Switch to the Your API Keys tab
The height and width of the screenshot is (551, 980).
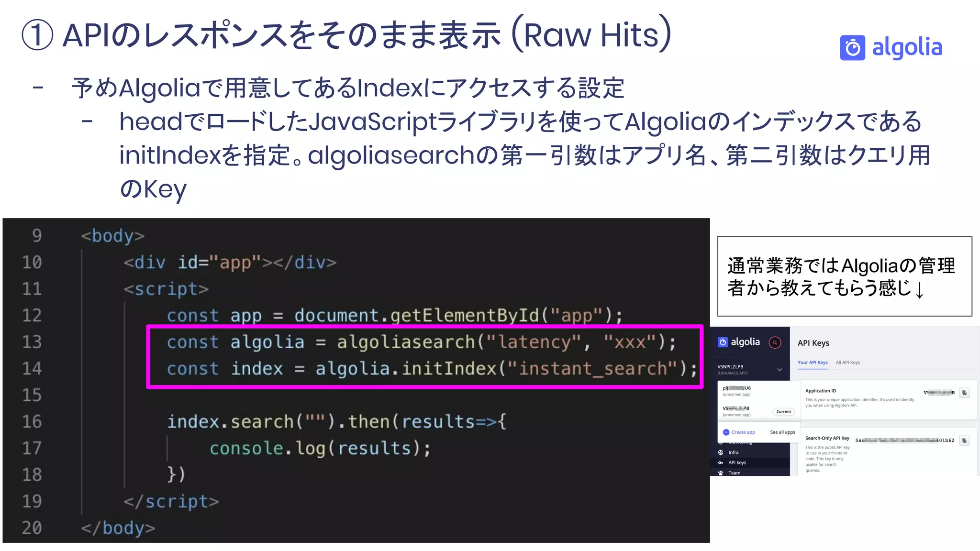point(813,363)
